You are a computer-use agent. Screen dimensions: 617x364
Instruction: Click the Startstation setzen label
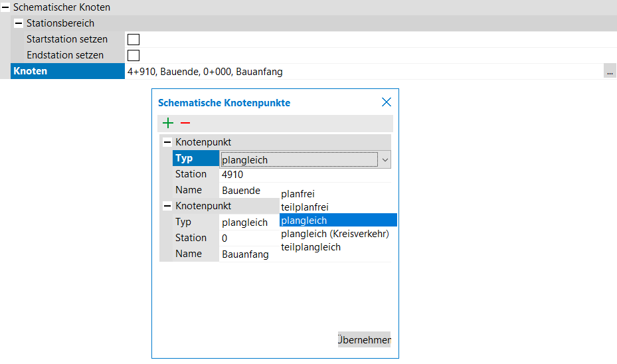tap(67, 39)
